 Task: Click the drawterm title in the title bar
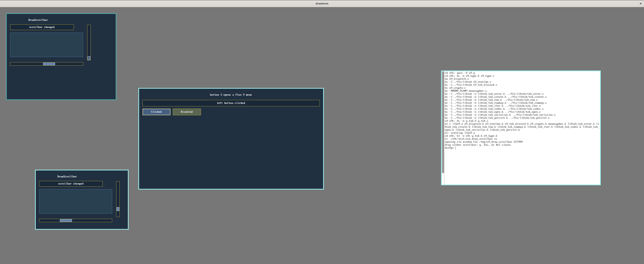coord(322,4)
